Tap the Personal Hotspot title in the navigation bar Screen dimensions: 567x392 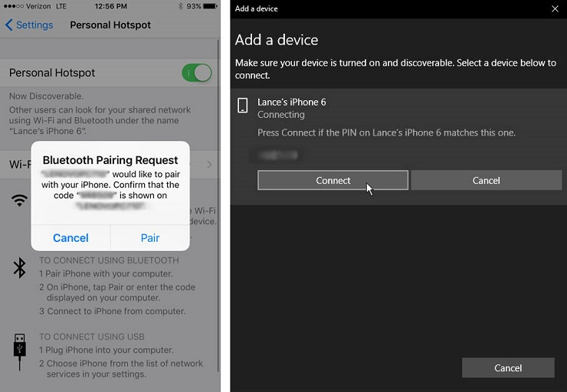(x=110, y=25)
